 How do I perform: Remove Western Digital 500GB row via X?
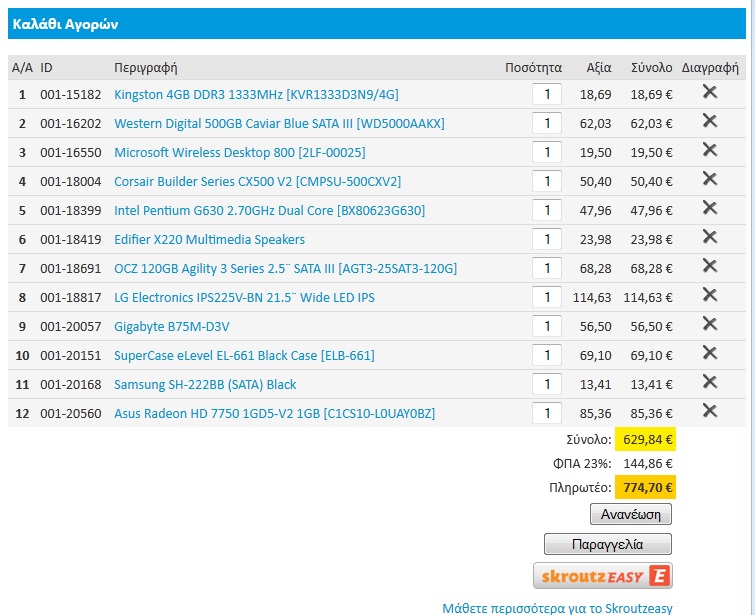[710, 120]
